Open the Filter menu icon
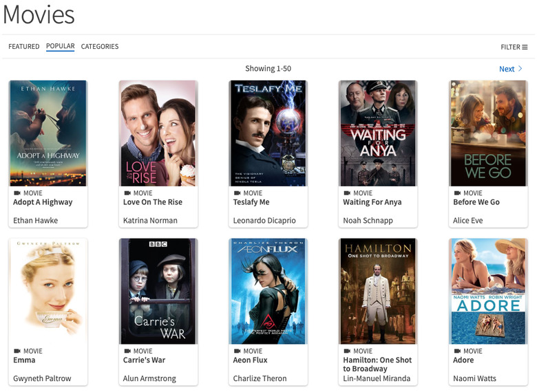The image size is (537, 392). [x=525, y=47]
